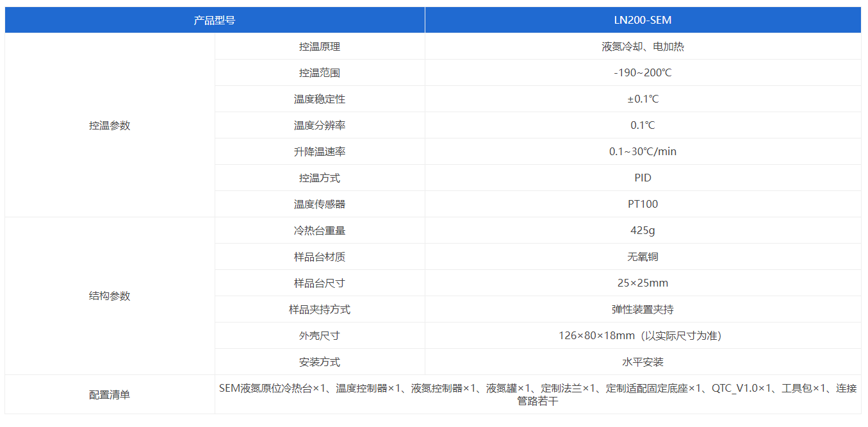
Task: Select the 水平安装 installation value
Action: click(x=643, y=362)
